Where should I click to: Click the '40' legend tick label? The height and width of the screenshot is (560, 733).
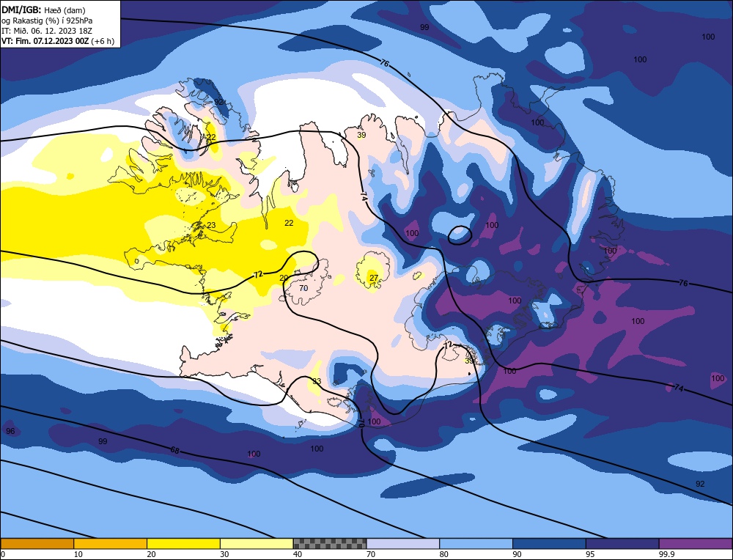pos(298,554)
